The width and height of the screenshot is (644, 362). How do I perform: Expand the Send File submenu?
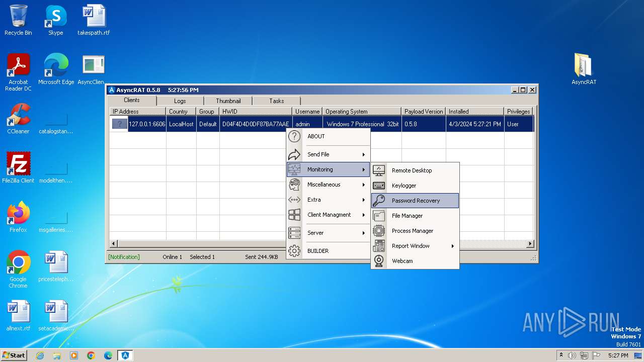coord(363,154)
